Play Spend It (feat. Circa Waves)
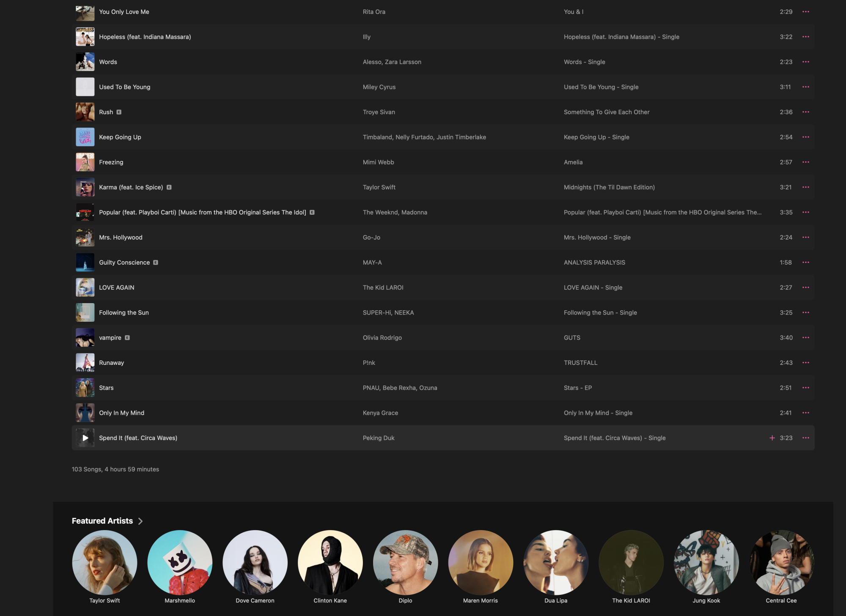This screenshot has width=846, height=616. click(x=85, y=438)
